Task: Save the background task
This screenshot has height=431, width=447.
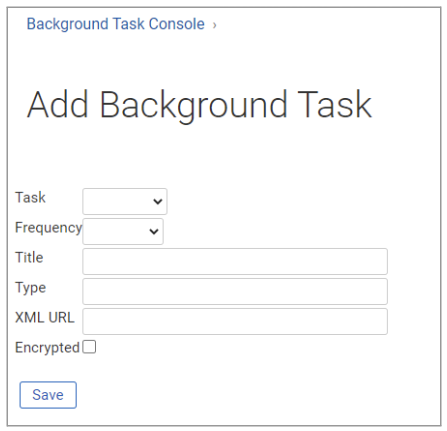Action: point(48,395)
